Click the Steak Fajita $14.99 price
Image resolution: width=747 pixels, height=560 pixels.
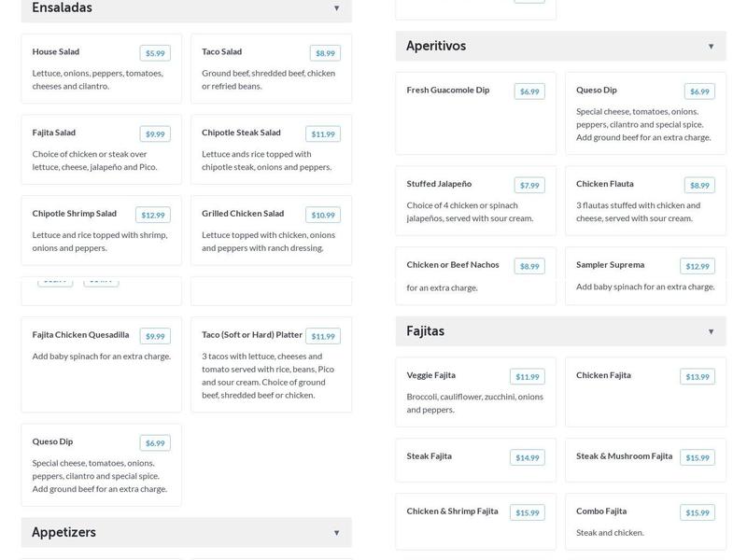(x=528, y=458)
